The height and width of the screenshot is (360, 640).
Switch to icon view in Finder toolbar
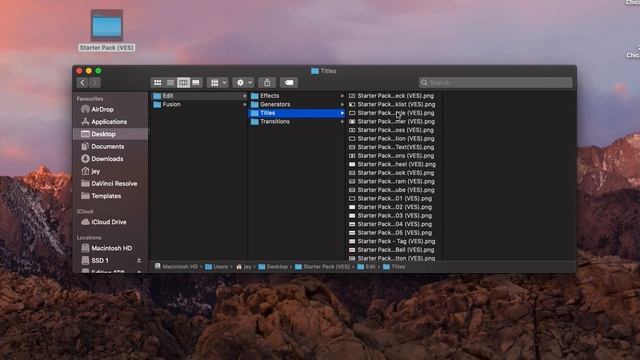tap(158, 83)
